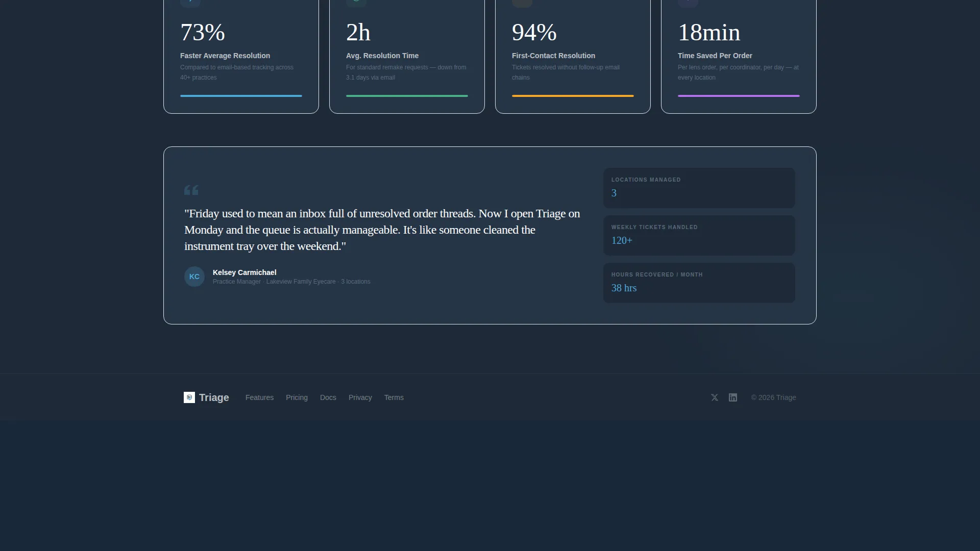
Task: Select the 94% statistic value
Action: pos(534,33)
